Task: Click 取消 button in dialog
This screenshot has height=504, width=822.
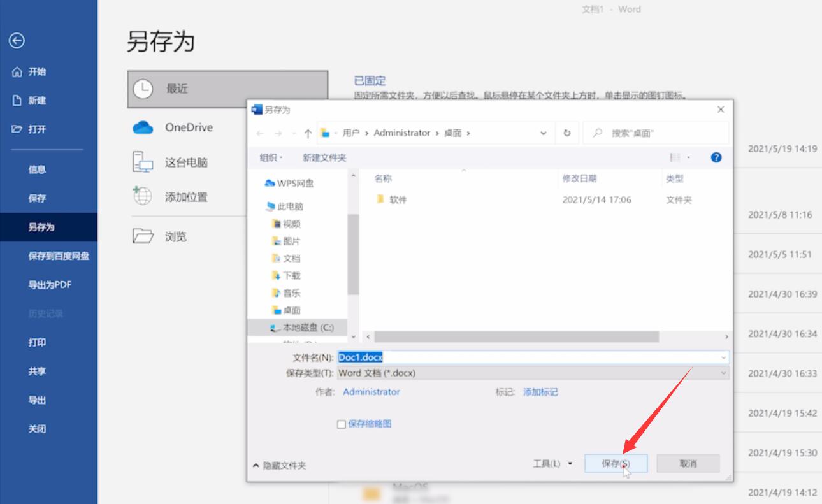Action: [x=688, y=463]
